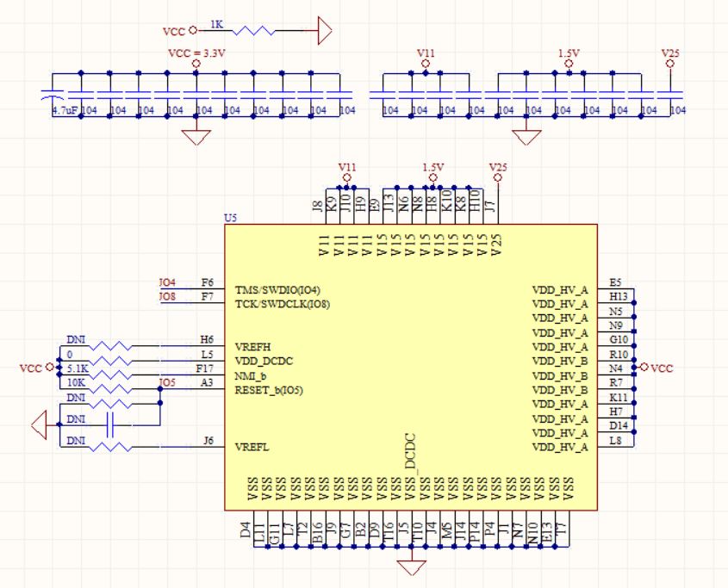728x588 pixels.
Task: Click VCC power port beside 1K resistor
Action: click(180, 31)
